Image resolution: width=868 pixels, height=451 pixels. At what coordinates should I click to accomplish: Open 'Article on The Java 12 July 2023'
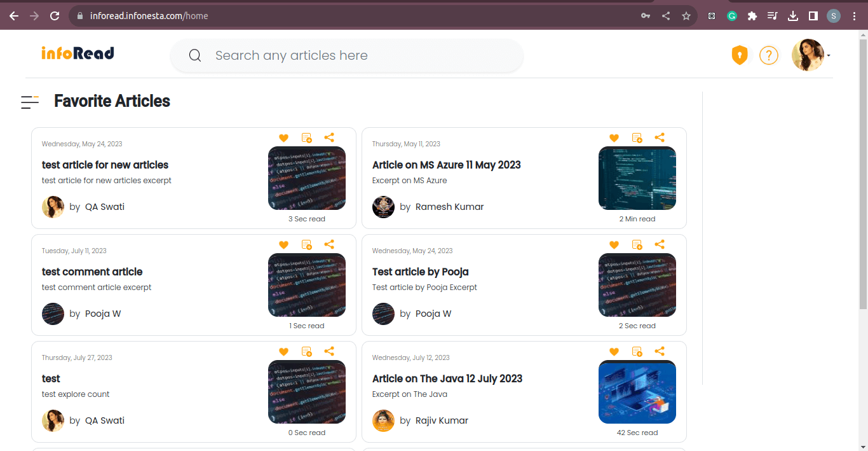point(447,378)
